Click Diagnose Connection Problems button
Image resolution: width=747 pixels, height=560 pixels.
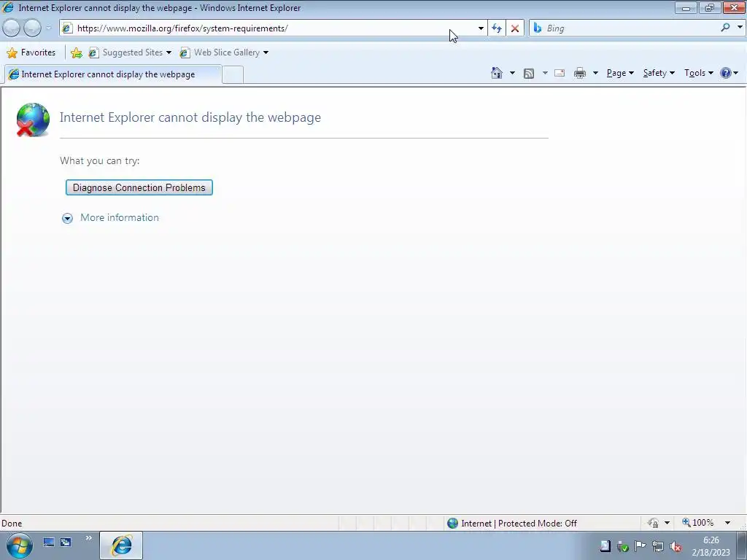coord(139,187)
